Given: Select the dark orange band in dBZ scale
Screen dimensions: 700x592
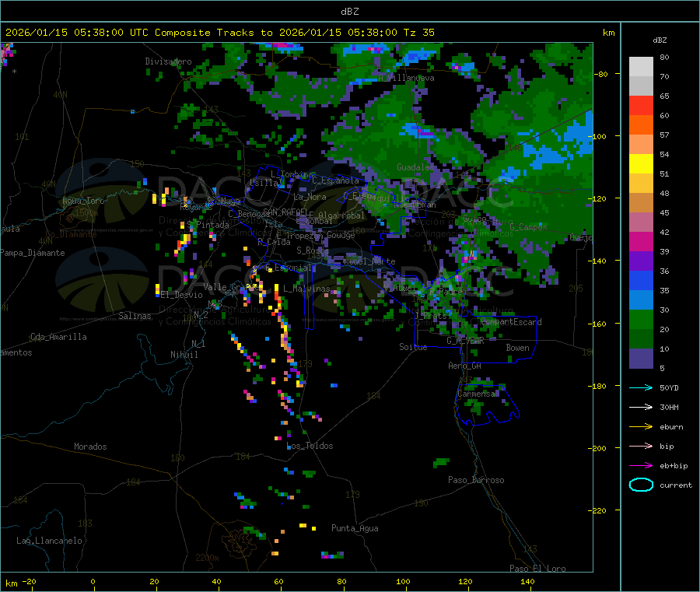Looking at the screenshot, I should pyautogui.click(x=641, y=125).
